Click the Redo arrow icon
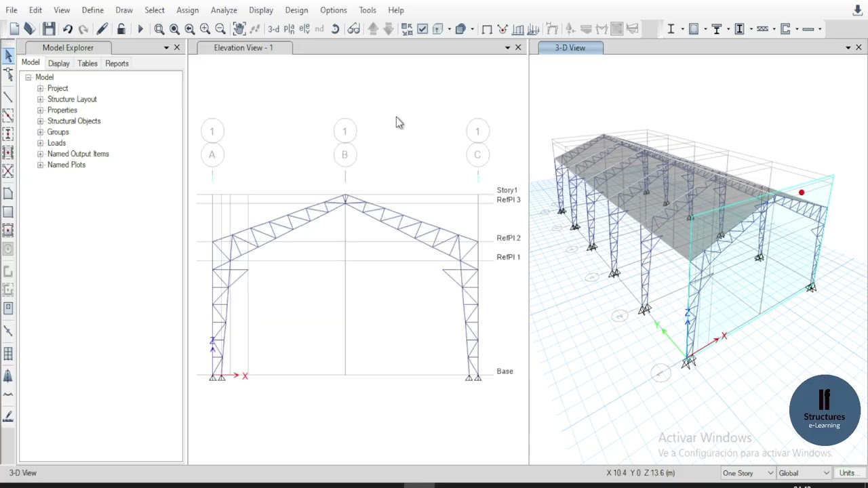The width and height of the screenshot is (868, 488). (83, 28)
